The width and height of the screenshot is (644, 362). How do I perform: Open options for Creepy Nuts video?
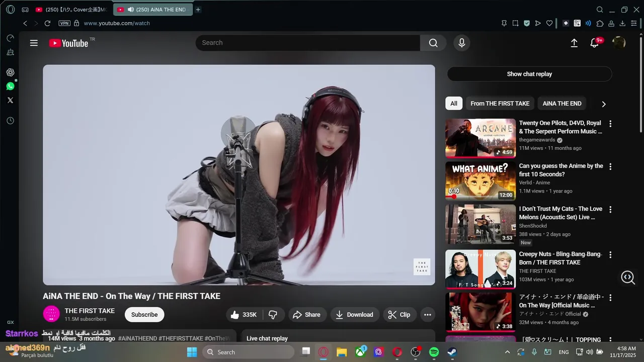click(x=610, y=254)
